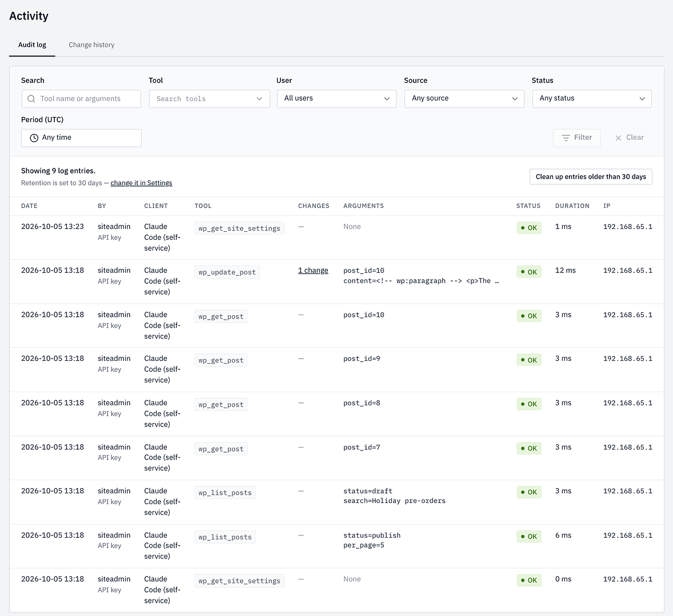Click the CHANGES column header
673x616 pixels.
pyautogui.click(x=314, y=206)
